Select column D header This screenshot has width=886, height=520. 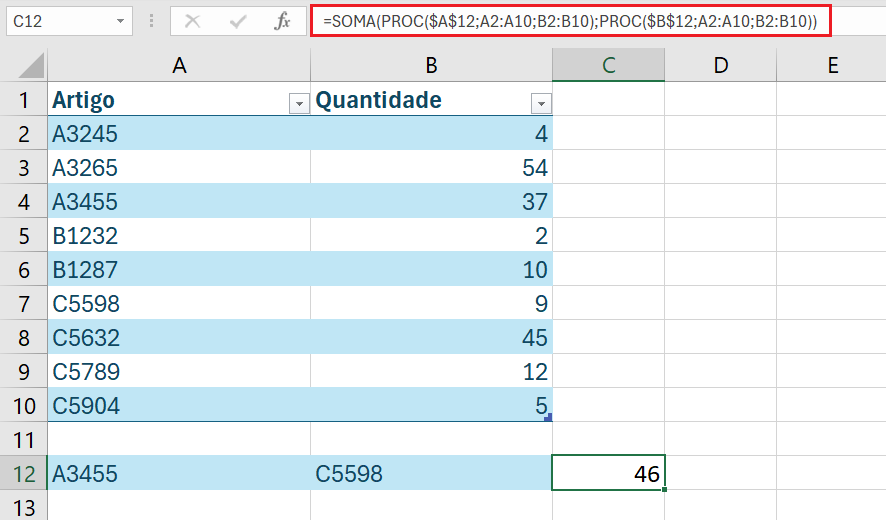[x=720, y=65]
